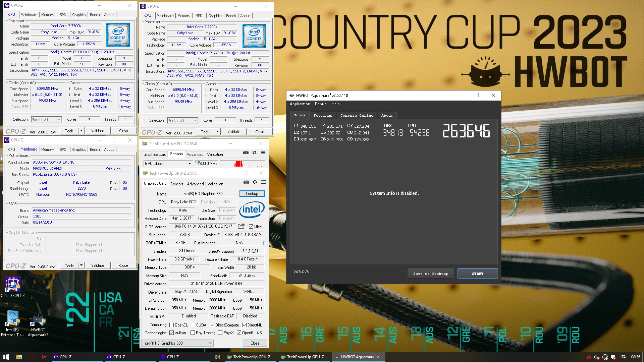
Task: Toggle the UEFI checkbox in GPU-Z
Action: (x=251, y=226)
